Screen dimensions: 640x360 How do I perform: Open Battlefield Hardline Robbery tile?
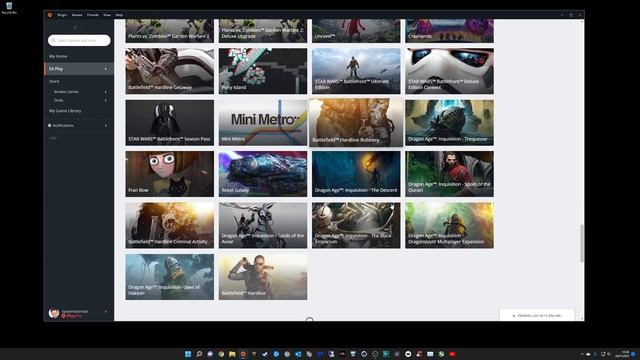click(x=356, y=122)
